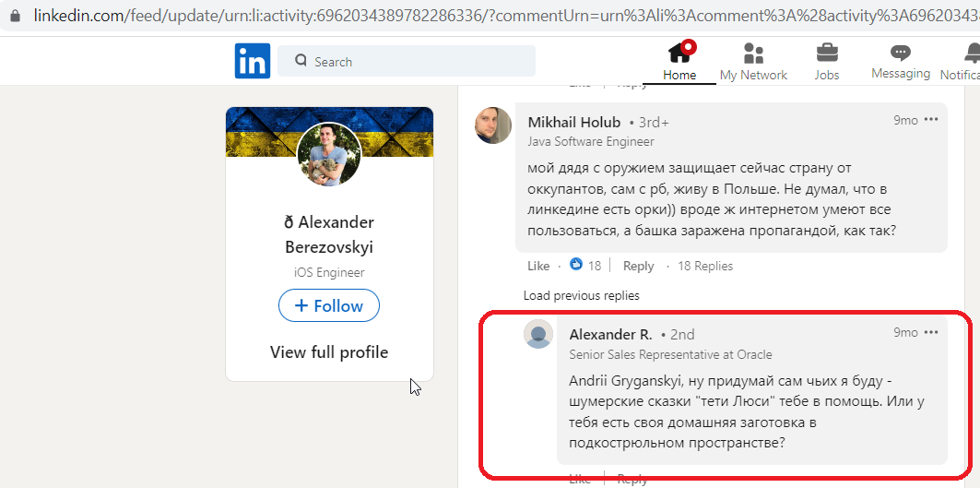Open the Jobs briefcase icon
980x488 pixels.
pos(827,53)
